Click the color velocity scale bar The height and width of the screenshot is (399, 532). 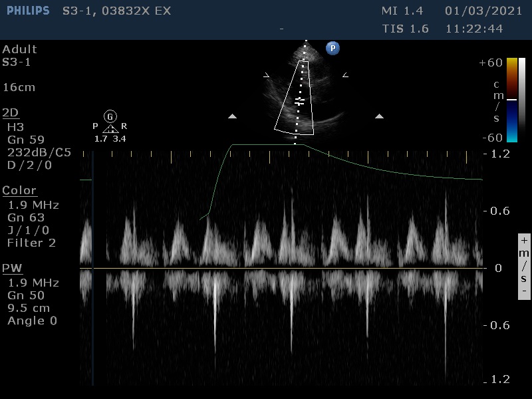click(x=511, y=100)
